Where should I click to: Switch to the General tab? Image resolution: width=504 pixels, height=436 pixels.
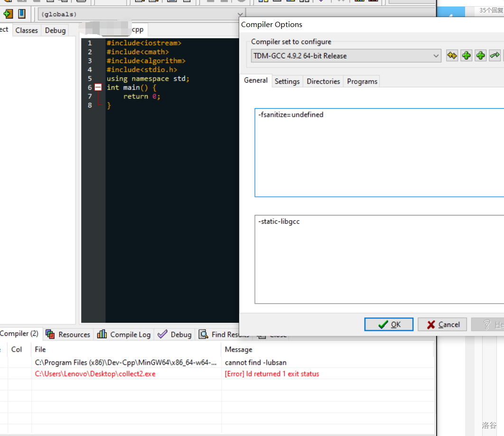[x=255, y=80]
